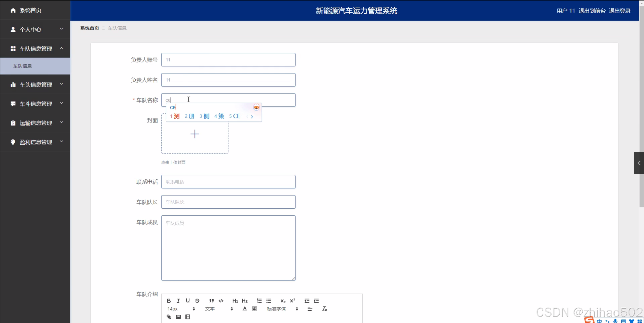Click the code view icon in the editor
The width and height of the screenshot is (644, 323).
(221, 301)
